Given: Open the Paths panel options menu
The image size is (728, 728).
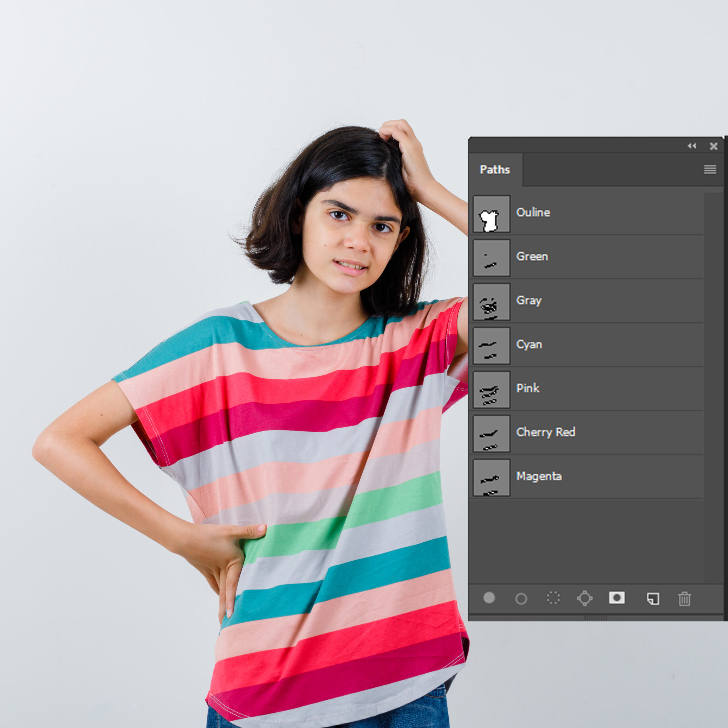Looking at the screenshot, I should [x=710, y=169].
